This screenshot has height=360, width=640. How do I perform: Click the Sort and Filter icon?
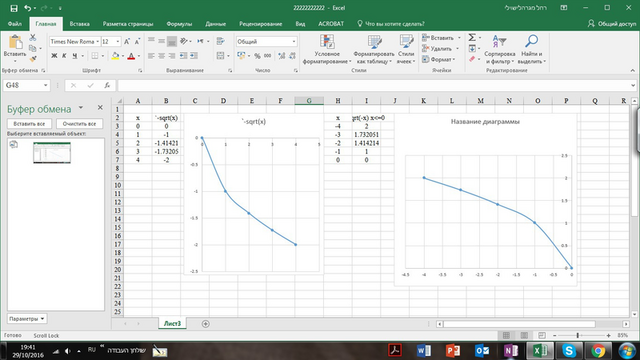point(499,41)
